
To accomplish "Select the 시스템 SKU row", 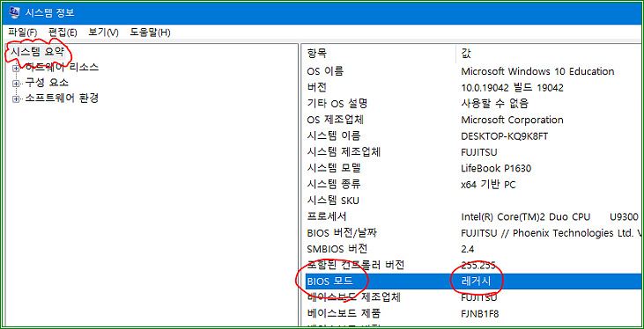I will tap(474, 201).
